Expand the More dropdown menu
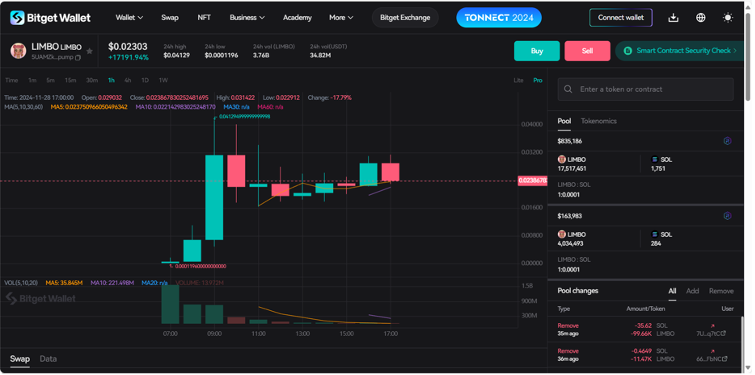The image size is (755, 375). click(x=341, y=18)
